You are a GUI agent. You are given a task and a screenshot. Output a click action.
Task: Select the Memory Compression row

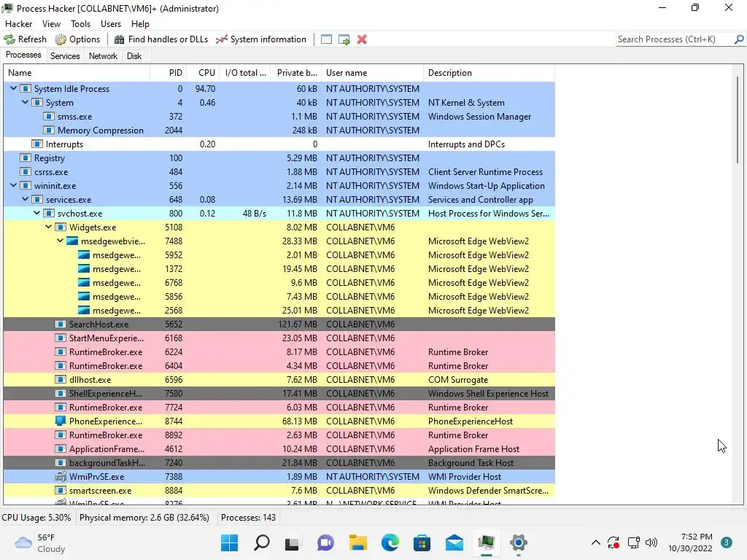tap(279, 131)
